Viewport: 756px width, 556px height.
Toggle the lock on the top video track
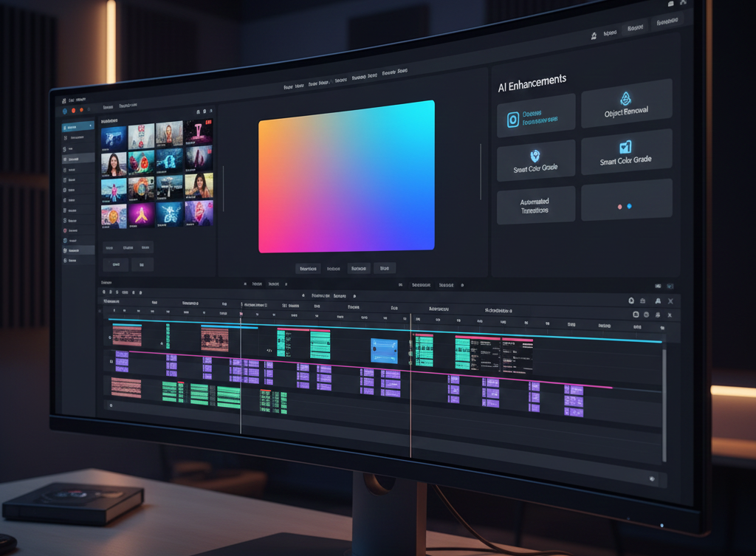(109, 337)
